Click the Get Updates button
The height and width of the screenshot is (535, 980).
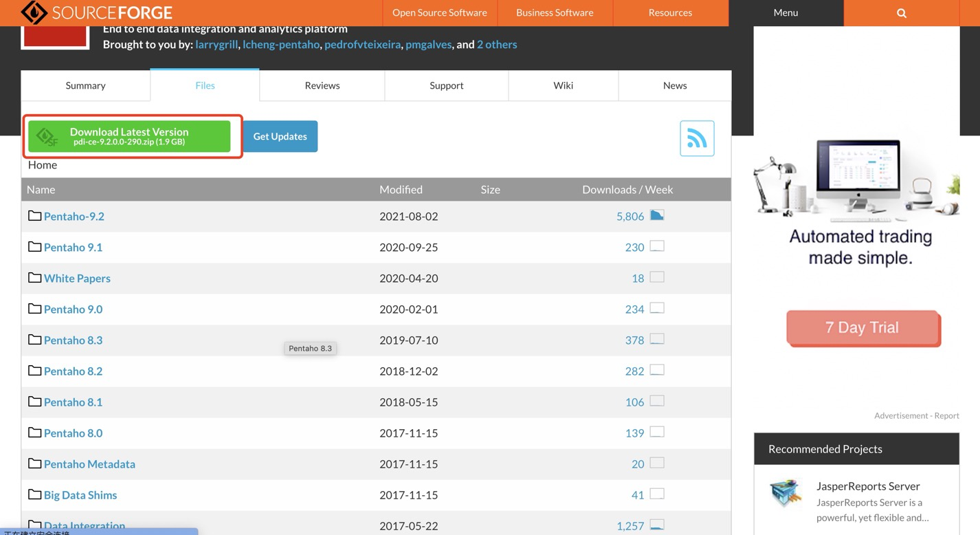click(x=280, y=136)
